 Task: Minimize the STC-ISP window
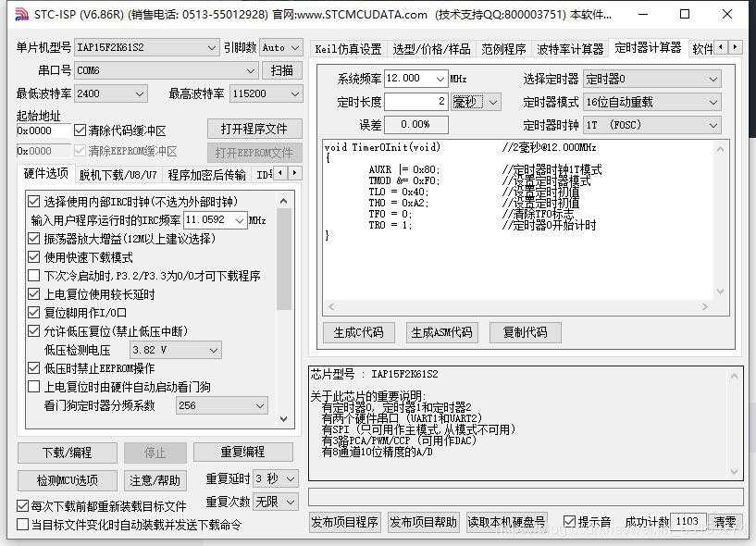pyautogui.click(x=643, y=14)
